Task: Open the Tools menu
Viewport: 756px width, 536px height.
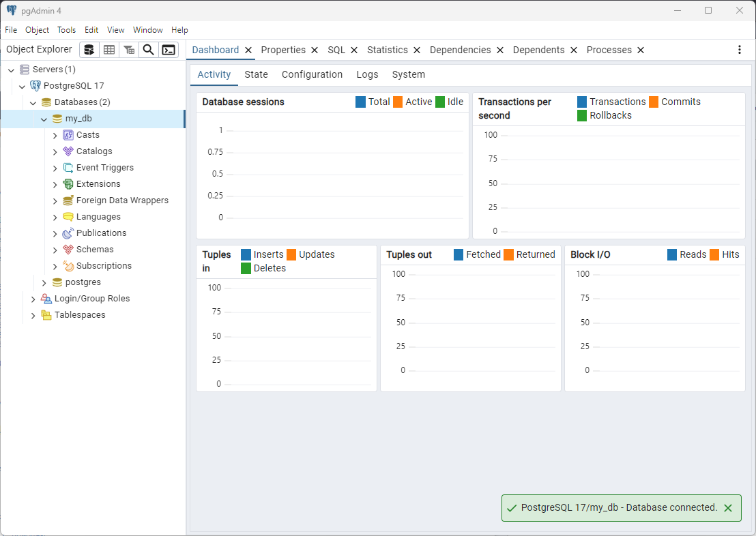Action: 67,30
